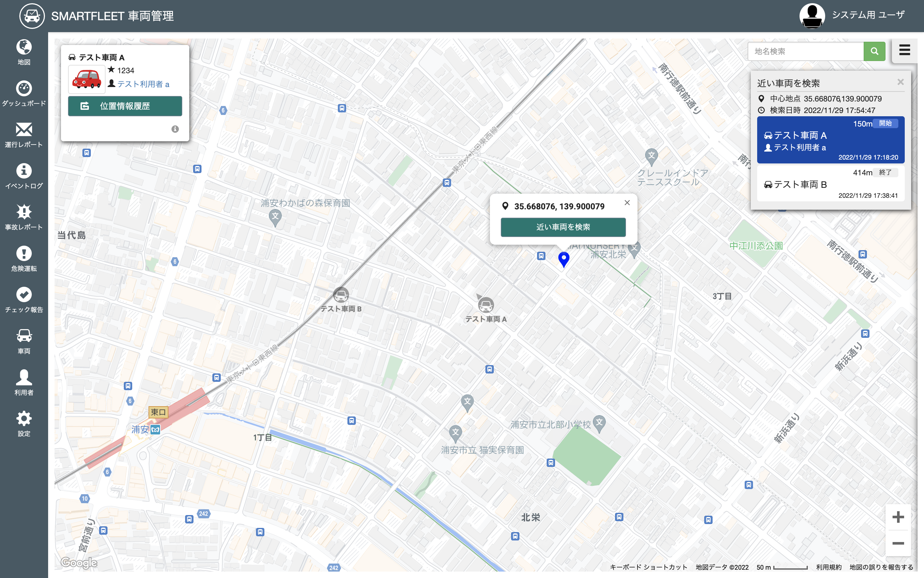Click the 終了 badge on テスト車両 B

point(885,172)
